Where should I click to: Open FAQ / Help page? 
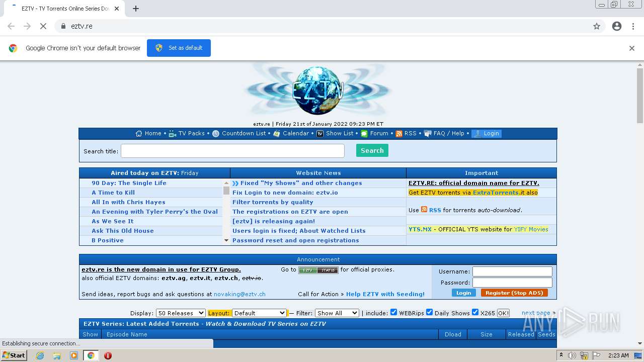tap(449, 134)
